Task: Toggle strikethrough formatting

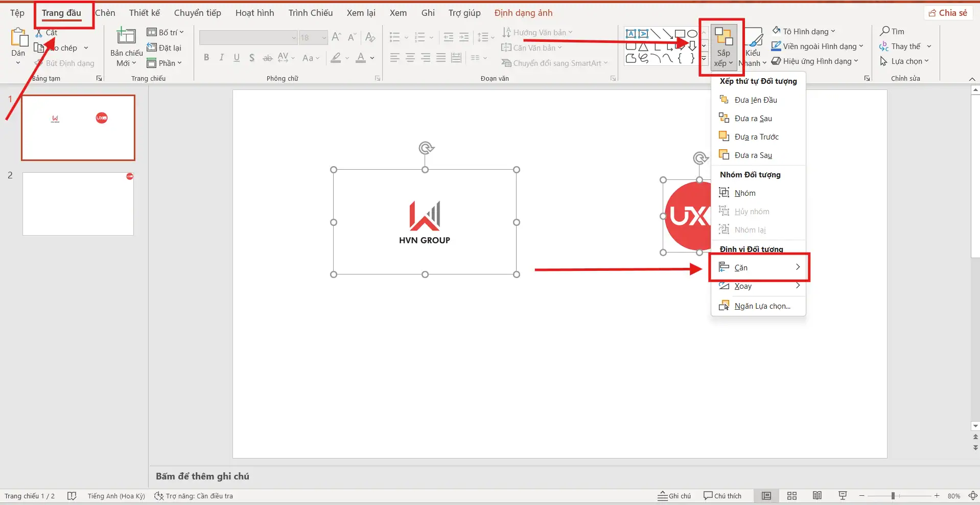Action: tap(267, 58)
